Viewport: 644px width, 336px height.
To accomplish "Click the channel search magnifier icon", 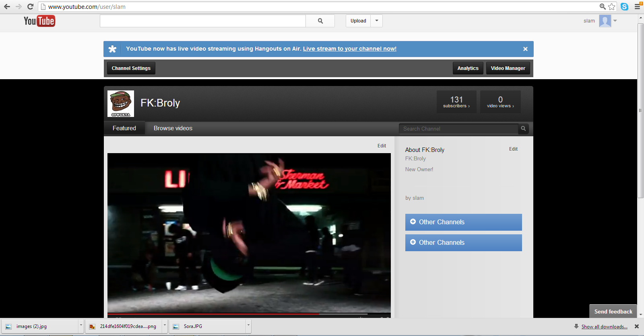I will 523,129.
